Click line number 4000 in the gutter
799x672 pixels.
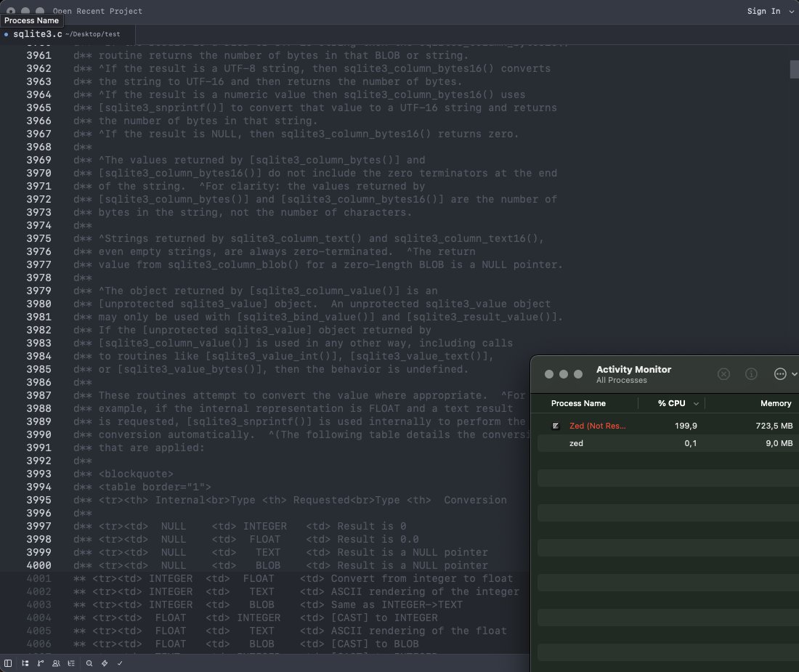point(38,565)
